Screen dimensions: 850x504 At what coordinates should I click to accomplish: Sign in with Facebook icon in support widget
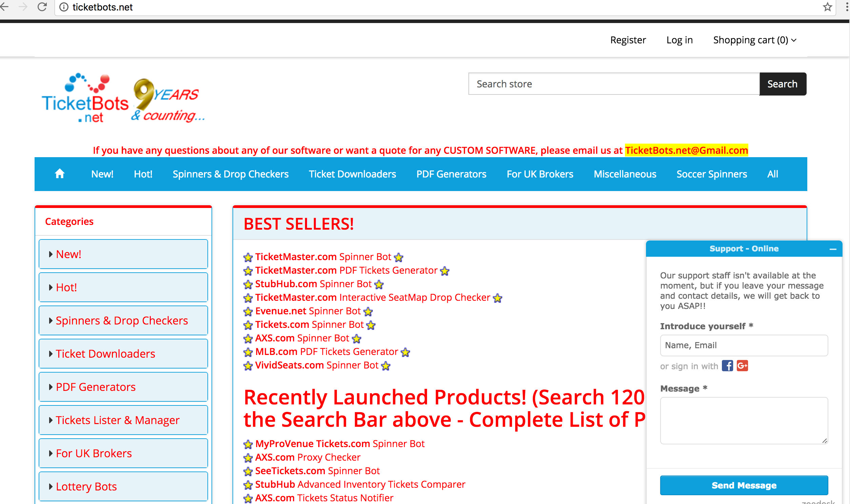coord(727,366)
